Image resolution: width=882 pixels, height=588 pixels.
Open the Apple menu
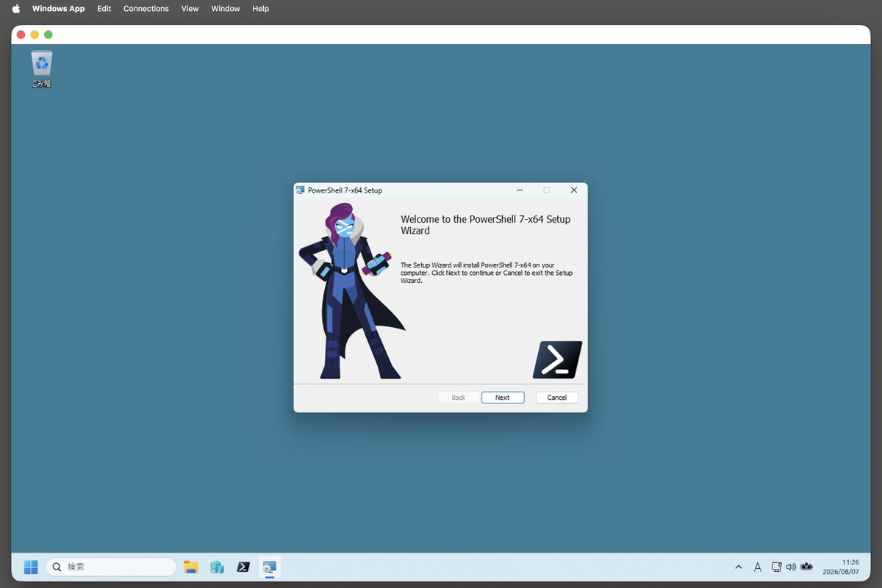(x=16, y=9)
